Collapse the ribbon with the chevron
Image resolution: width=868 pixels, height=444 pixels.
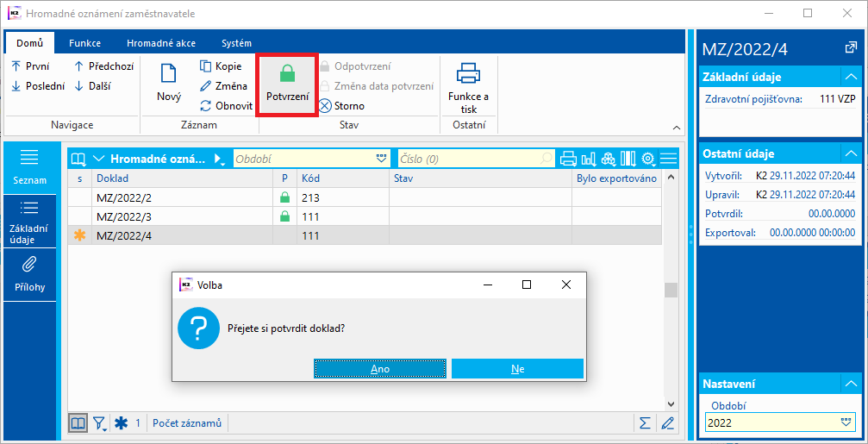click(676, 128)
